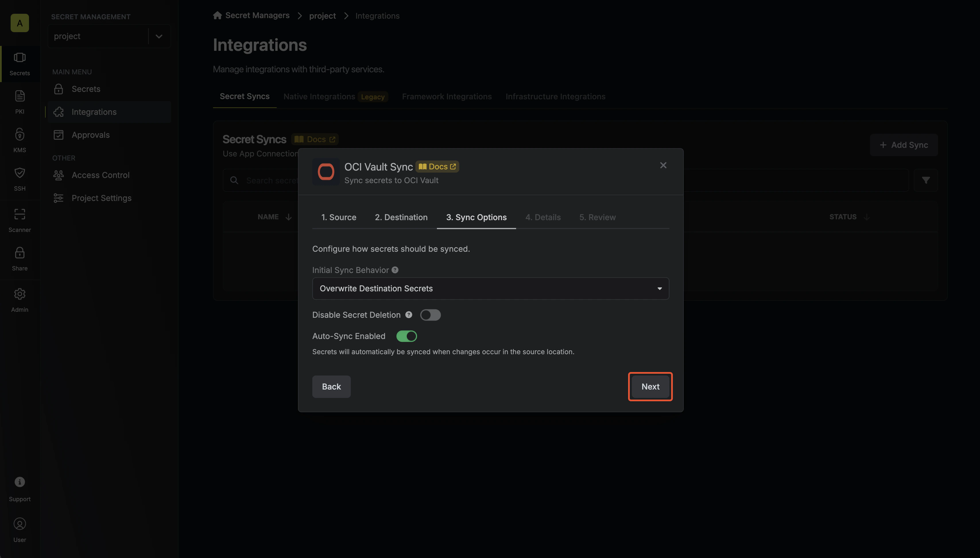Switch to Framework Integrations tab
980x558 pixels.
446,96
